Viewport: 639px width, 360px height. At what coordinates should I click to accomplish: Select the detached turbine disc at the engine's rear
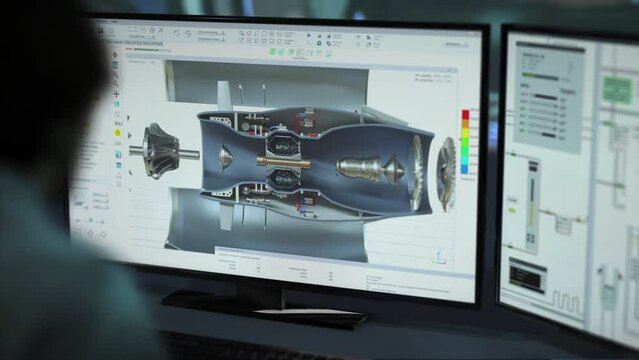447,174
